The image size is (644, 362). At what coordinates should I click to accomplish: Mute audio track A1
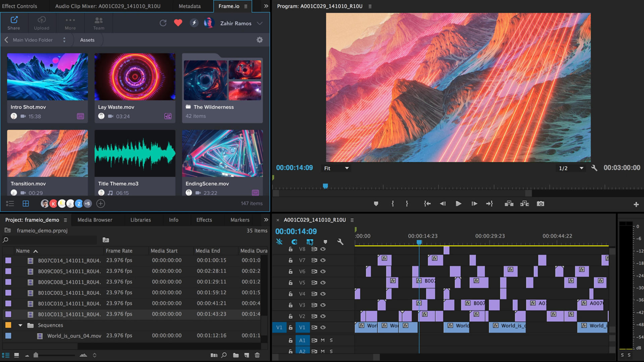[x=322, y=340]
